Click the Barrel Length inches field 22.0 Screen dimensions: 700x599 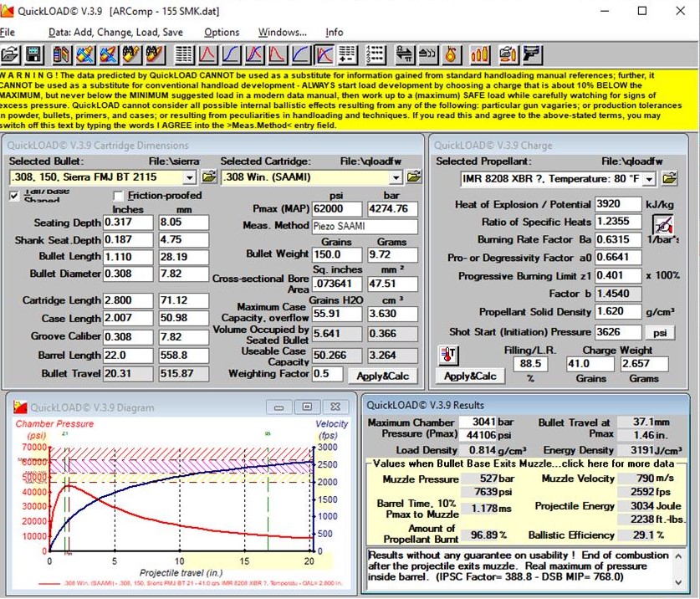[128, 355]
